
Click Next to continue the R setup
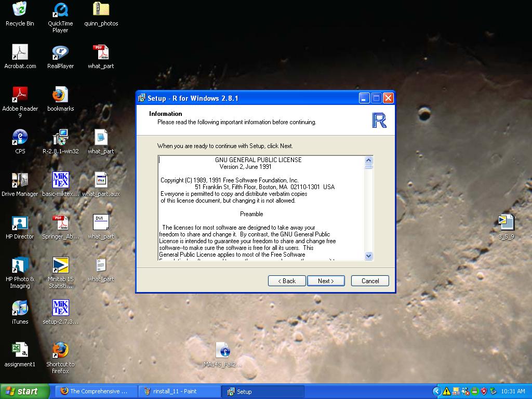[326, 281]
